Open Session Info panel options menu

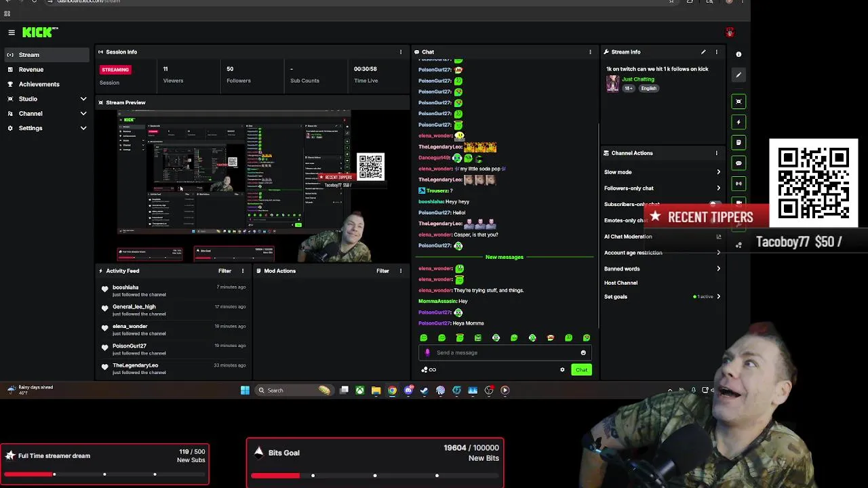coord(400,52)
